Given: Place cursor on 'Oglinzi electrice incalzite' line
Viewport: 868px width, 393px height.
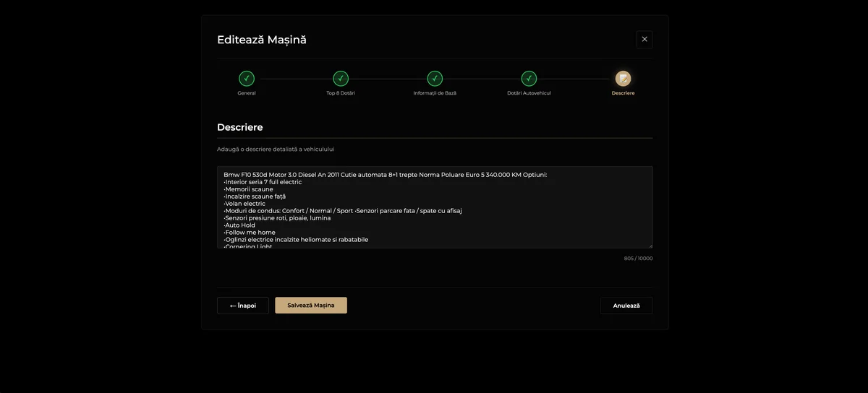Looking at the screenshot, I should 297,240.
